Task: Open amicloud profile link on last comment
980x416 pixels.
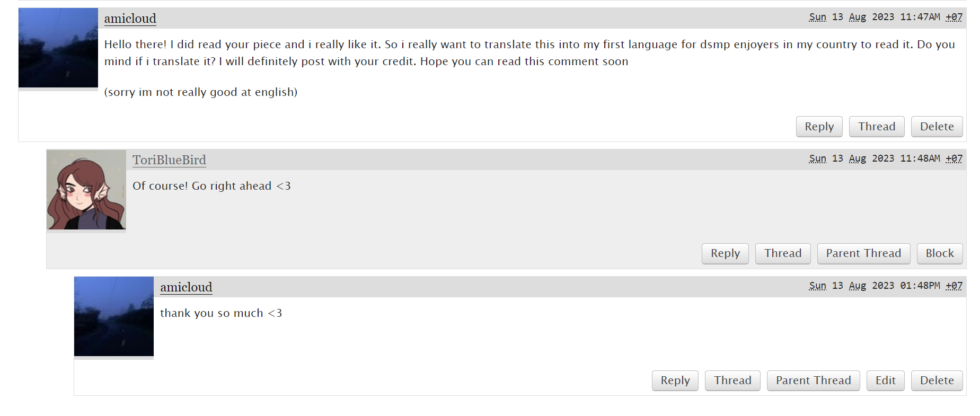Action: [x=186, y=287]
